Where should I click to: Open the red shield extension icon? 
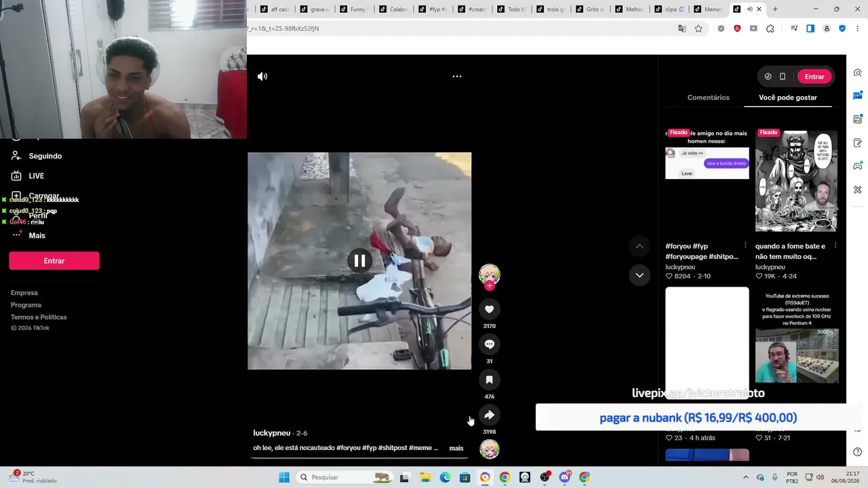click(x=737, y=28)
